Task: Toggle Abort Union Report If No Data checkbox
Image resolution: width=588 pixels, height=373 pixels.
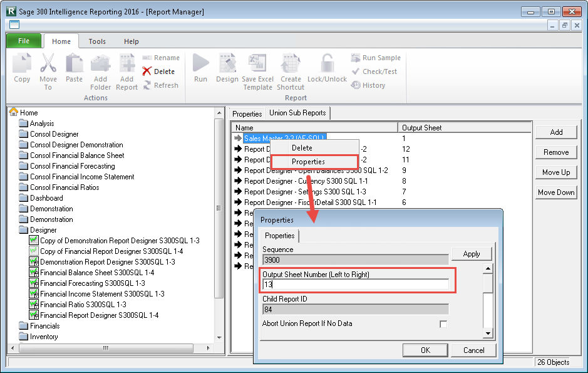Action: coord(443,324)
